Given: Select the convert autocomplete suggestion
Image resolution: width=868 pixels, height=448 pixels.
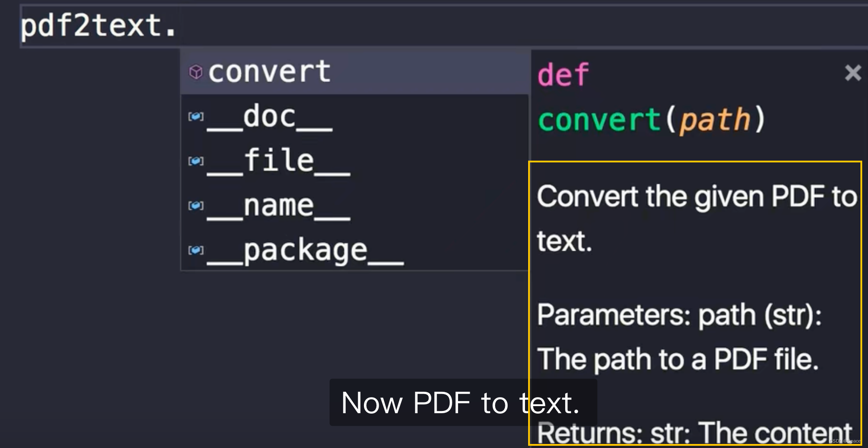Looking at the screenshot, I should point(355,72).
